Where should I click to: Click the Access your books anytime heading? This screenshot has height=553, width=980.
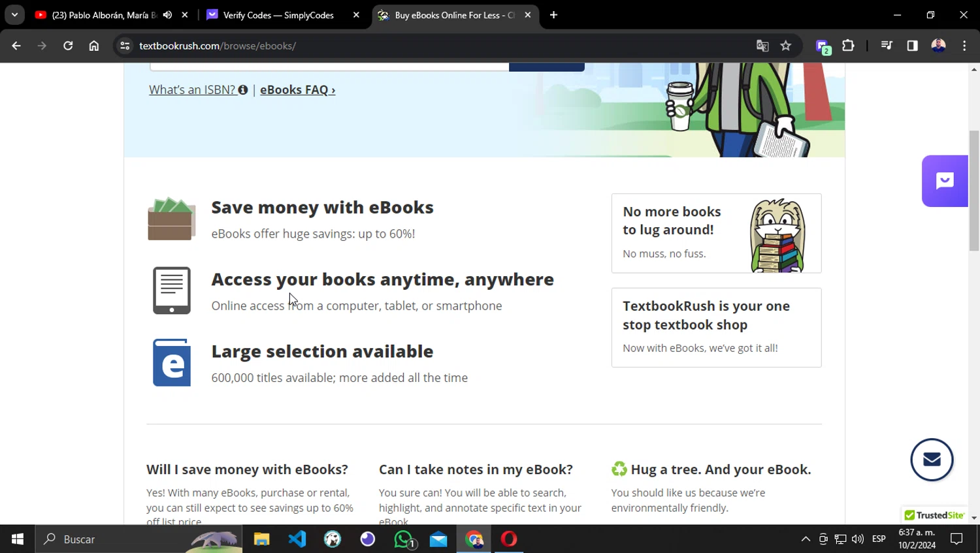[x=382, y=279]
